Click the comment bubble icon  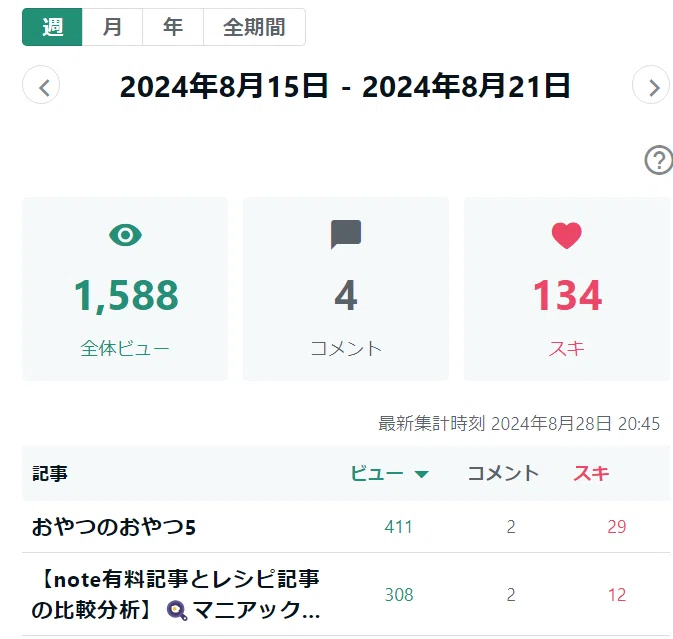(x=346, y=234)
